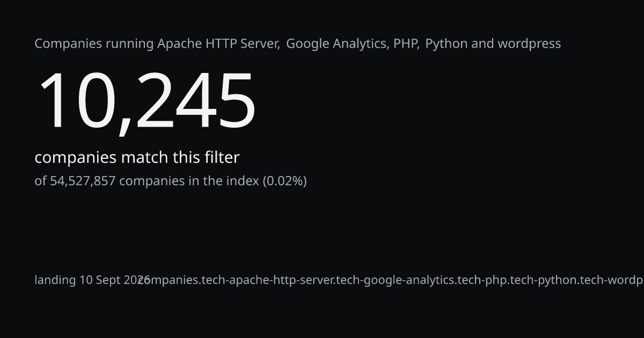Select "Python" in the filter heading
Viewport: 644px width, 338px height.
447,44
